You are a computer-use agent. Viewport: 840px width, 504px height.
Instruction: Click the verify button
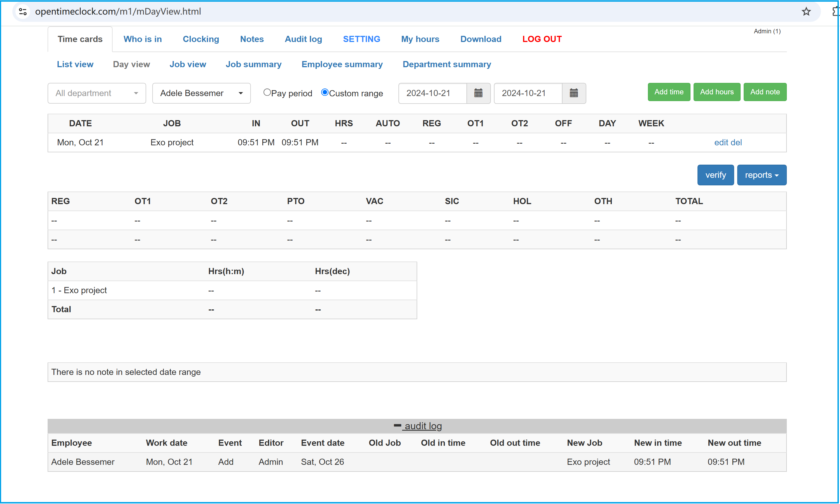point(715,175)
